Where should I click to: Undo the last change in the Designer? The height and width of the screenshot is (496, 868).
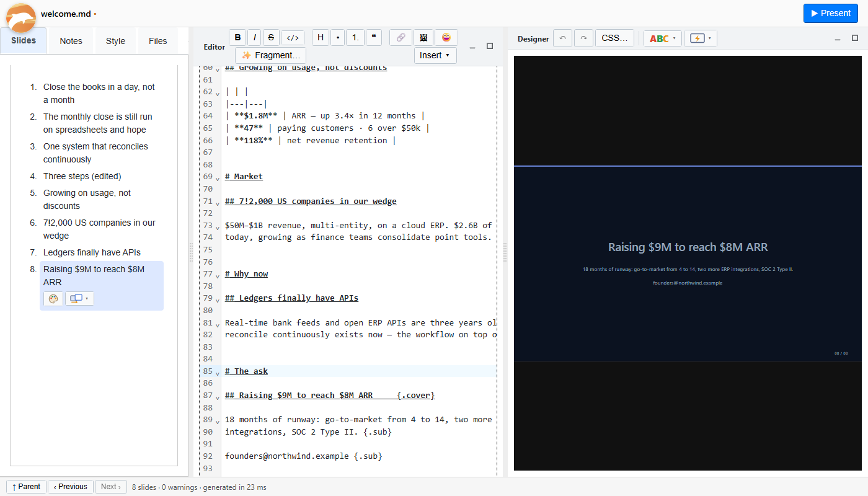click(x=563, y=38)
